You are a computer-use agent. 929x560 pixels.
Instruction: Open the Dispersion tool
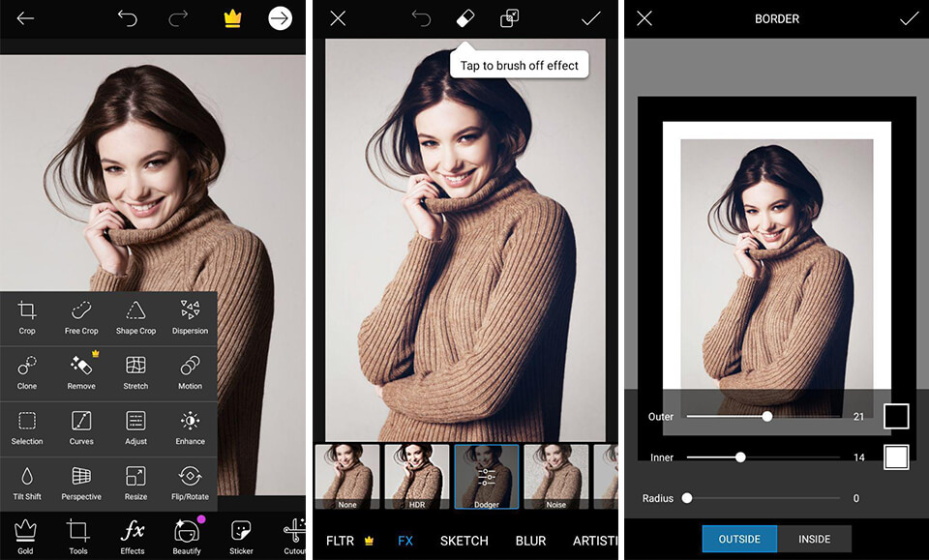coord(190,311)
